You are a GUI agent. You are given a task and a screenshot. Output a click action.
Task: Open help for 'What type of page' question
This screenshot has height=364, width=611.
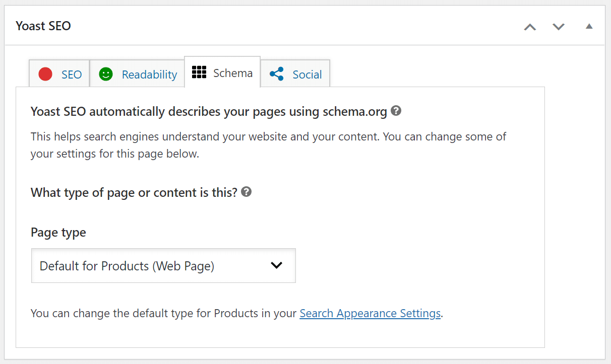click(247, 191)
